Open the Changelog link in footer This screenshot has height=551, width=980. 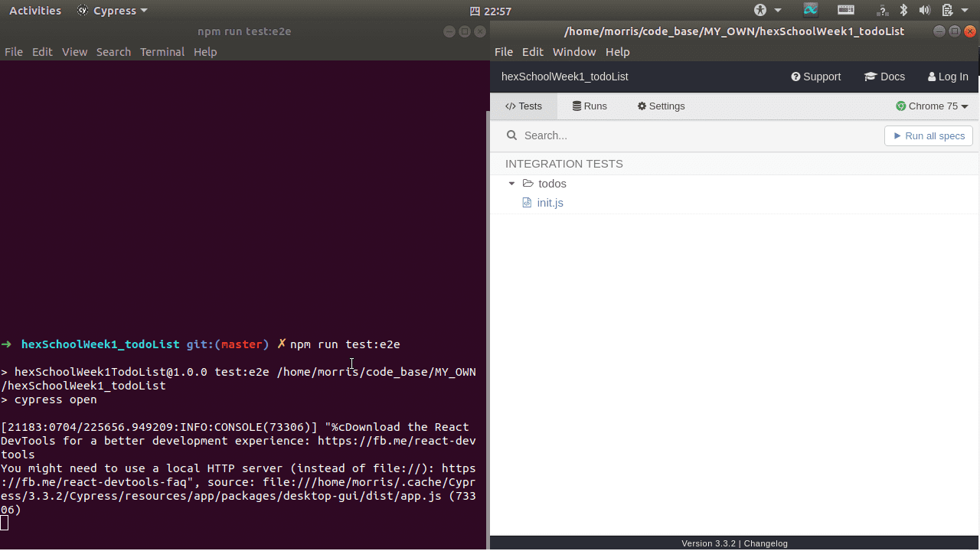click(766, 543)
